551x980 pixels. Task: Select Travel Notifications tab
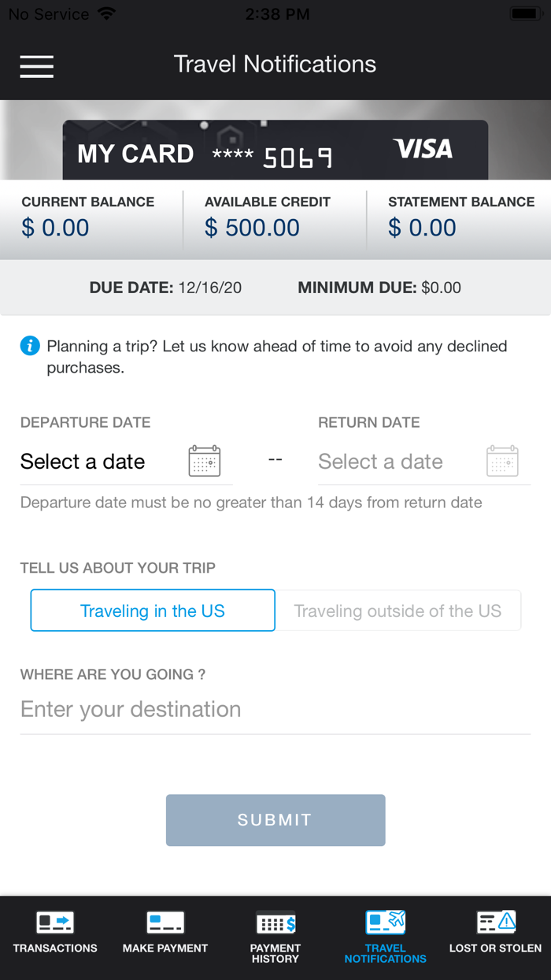386,933
